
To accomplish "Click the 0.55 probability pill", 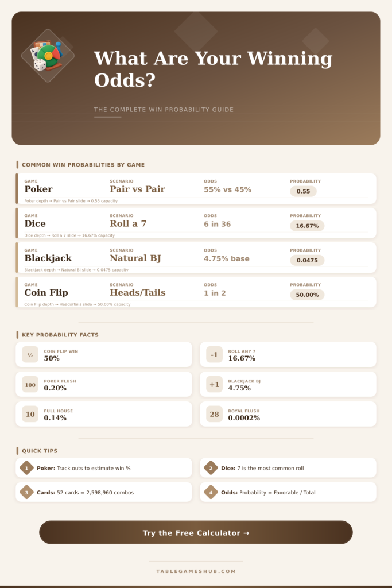I will [303, 191].
